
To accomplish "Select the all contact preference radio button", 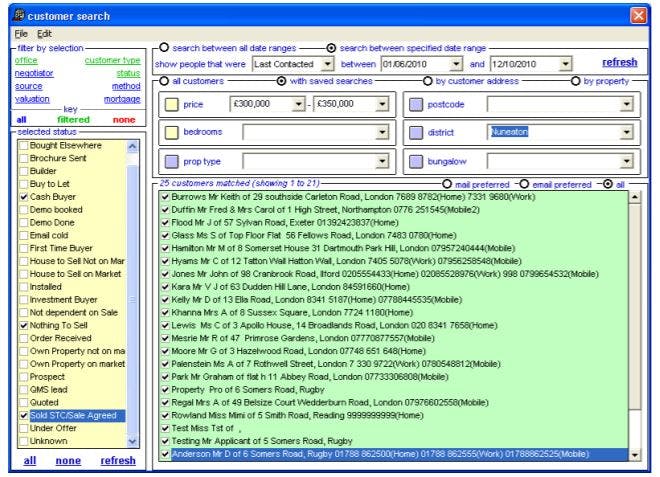I will pos(608,184).
